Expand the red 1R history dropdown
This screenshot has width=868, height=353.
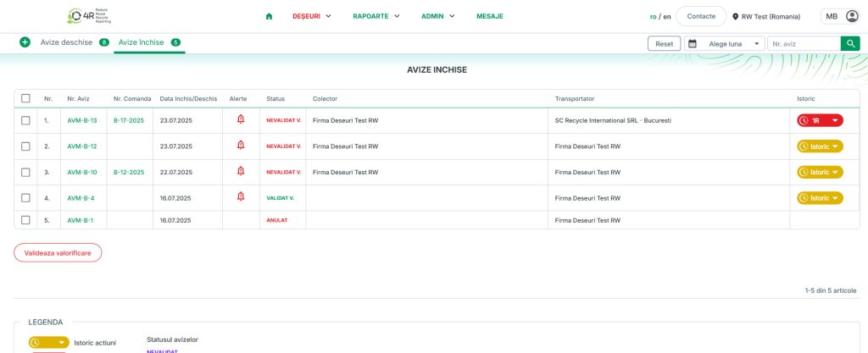coord(820,120)
